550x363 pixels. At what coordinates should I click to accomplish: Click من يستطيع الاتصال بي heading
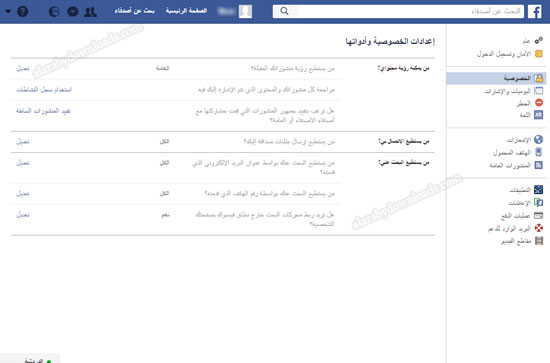pos(404,141)
